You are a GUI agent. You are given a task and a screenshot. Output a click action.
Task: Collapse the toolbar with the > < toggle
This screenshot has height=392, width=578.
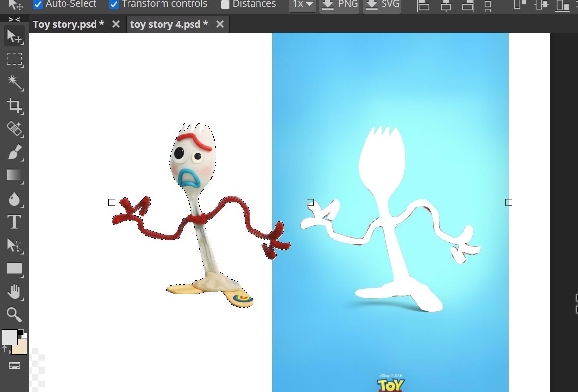coord(14,19)
